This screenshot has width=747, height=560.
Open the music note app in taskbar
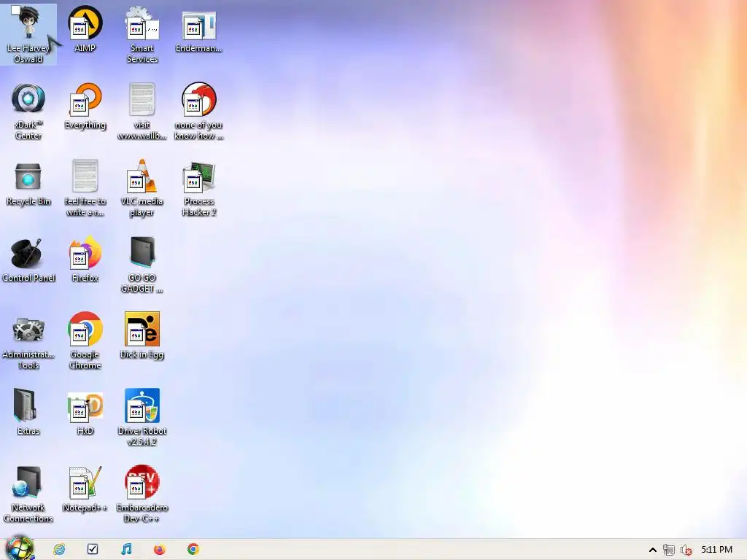pos(126,549)
